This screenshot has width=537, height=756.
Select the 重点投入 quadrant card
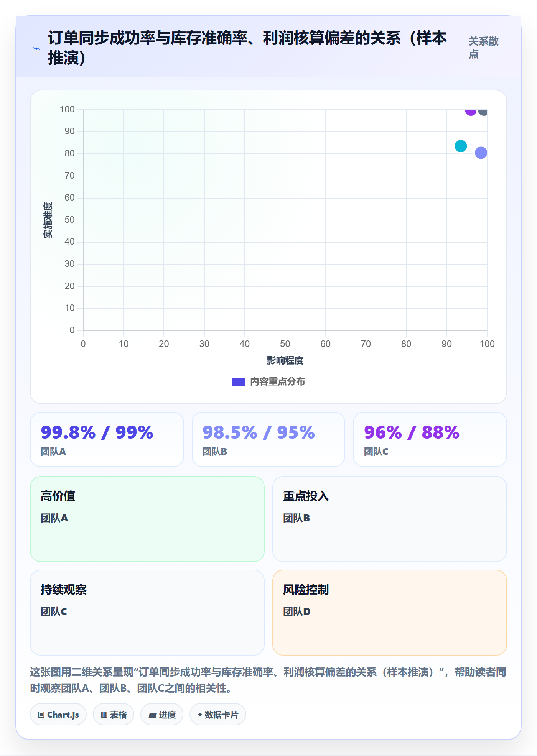390,519
